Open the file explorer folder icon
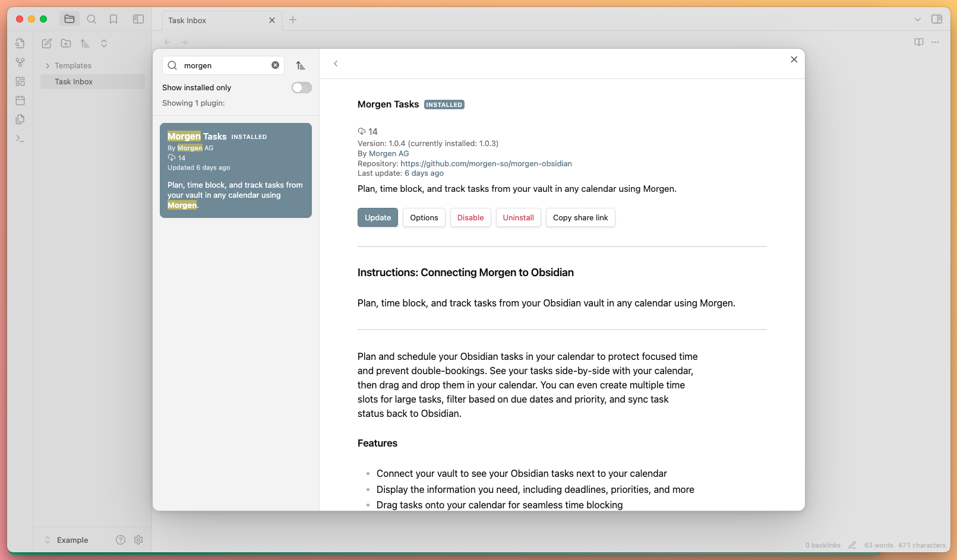The height and width of the screenshot is (560, 957). pos(70,19)
